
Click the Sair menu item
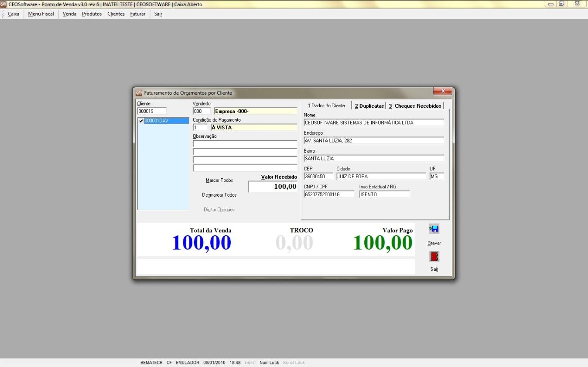coord(158,14)
